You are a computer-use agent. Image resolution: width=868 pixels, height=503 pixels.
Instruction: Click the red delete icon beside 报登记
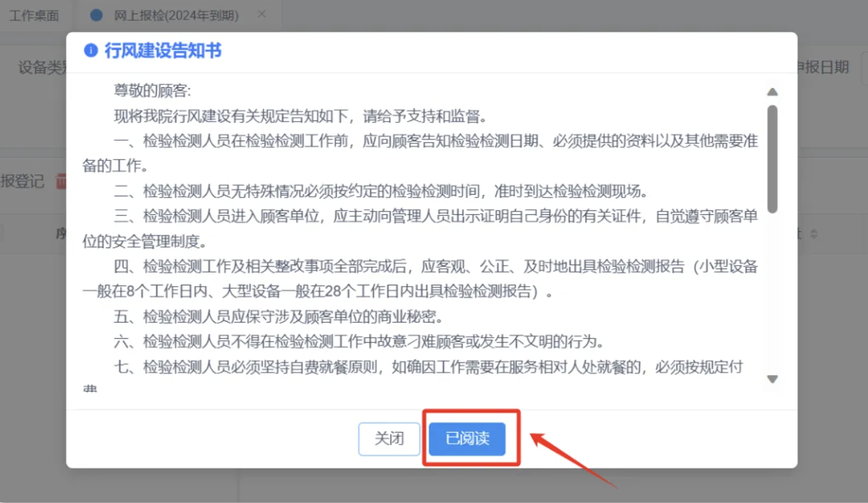click(60, 181)
